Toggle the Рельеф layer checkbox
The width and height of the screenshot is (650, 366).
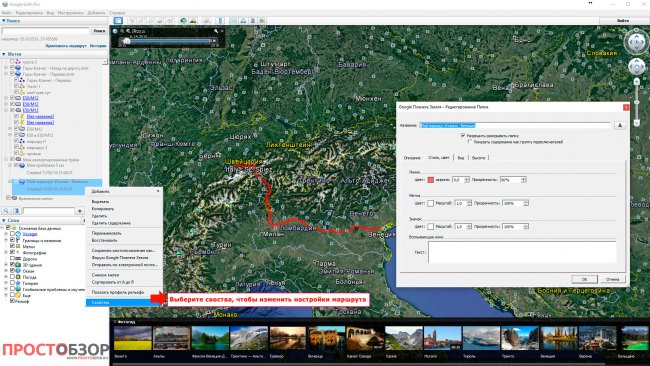[12, 301]
